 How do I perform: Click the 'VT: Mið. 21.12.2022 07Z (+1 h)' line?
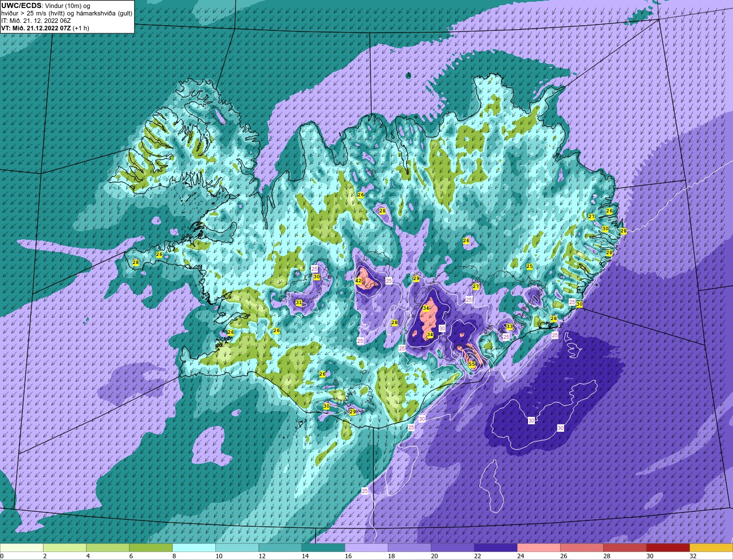point(45,28)
